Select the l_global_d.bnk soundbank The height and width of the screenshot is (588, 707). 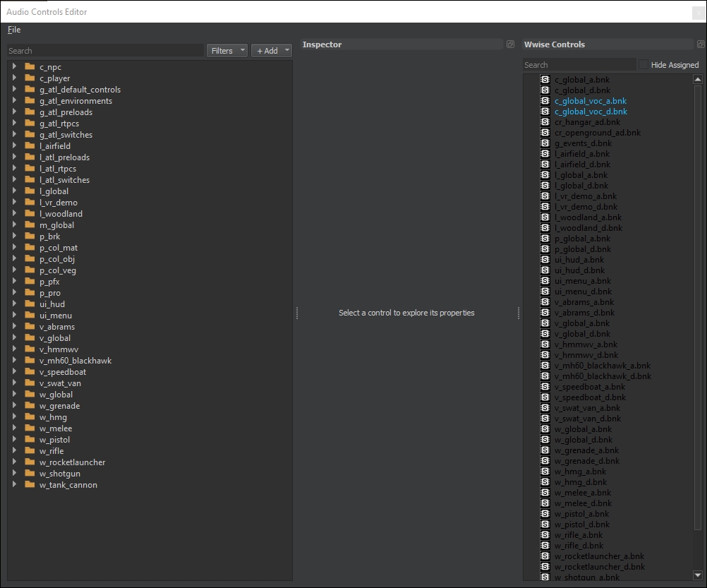tap(581, 186)
